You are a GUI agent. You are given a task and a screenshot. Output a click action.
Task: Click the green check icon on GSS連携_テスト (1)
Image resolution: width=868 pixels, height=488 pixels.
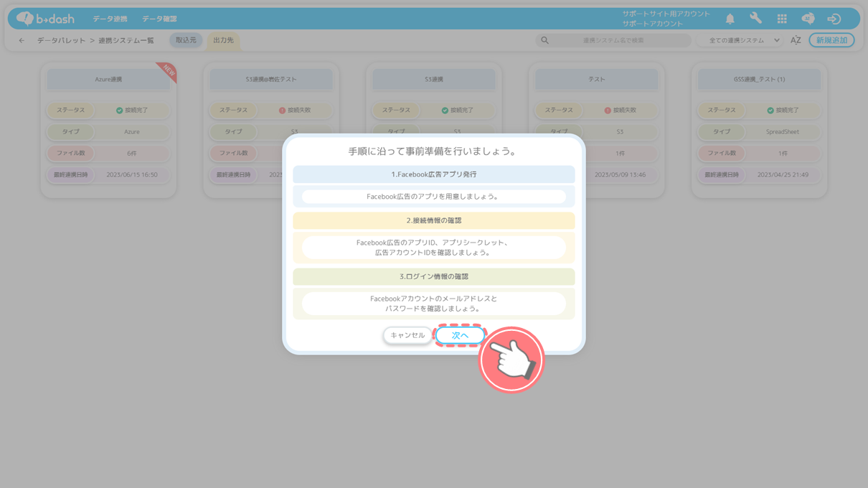tap(770, 111)
